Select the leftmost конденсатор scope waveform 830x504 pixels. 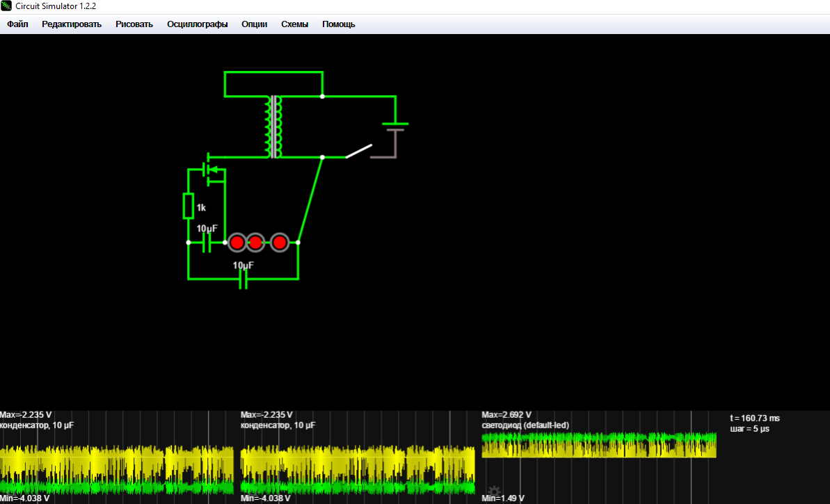point(117,469)
